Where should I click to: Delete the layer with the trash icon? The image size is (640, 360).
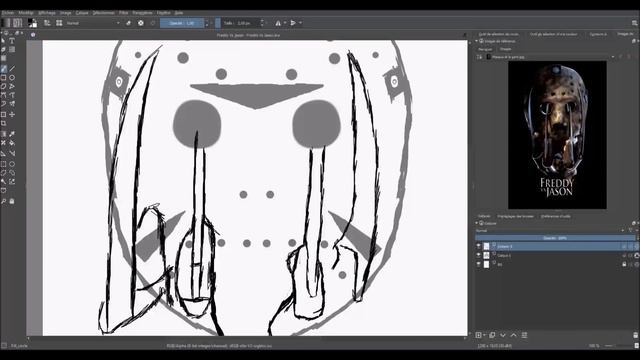[636, 335]
